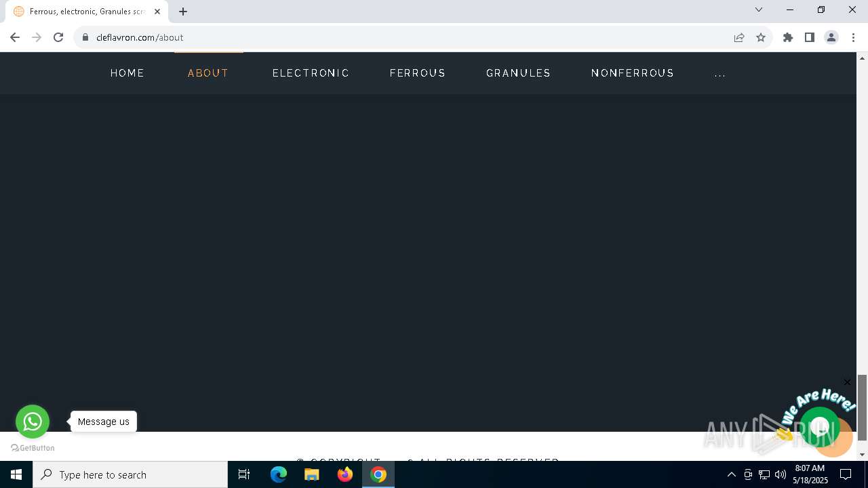Open Task View on taskbar
The height and width of the screenshot is (488, 868).
[244, 474]
